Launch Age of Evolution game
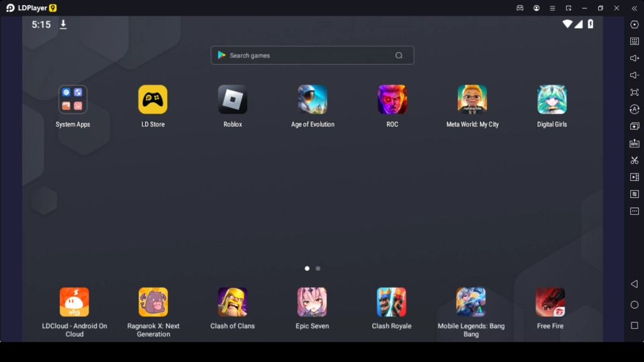Screen dimensions: 644x362 click(x=313, y=99)
